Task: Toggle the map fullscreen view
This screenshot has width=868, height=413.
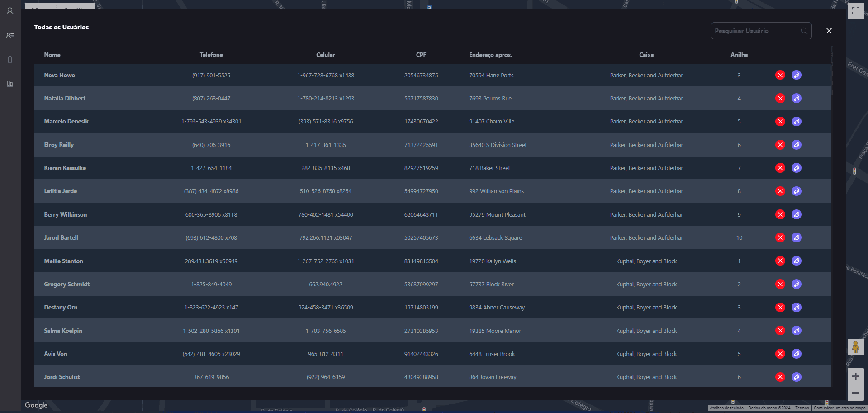Action: (x=855, y=11)
